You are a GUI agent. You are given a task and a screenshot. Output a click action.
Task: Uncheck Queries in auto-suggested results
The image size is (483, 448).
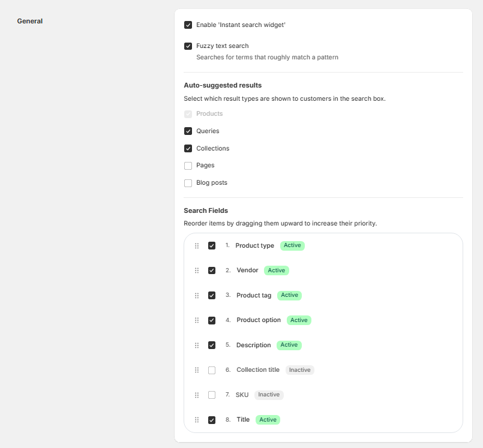pyautogui.click(x=188, y=131)
